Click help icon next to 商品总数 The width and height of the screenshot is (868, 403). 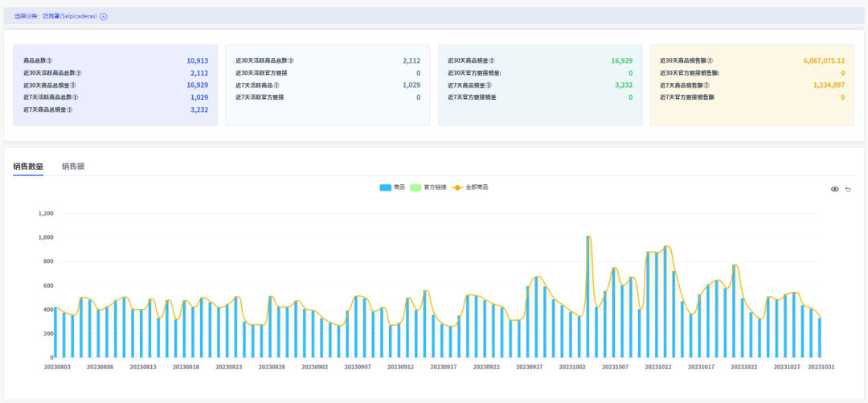50,60
